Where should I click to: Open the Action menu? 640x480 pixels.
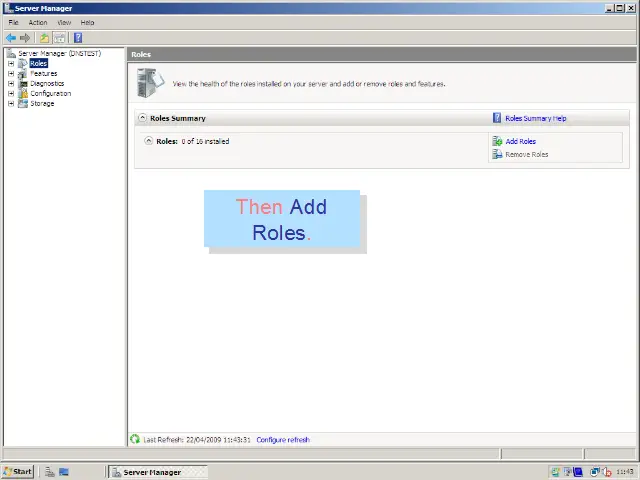click(38, 22)
